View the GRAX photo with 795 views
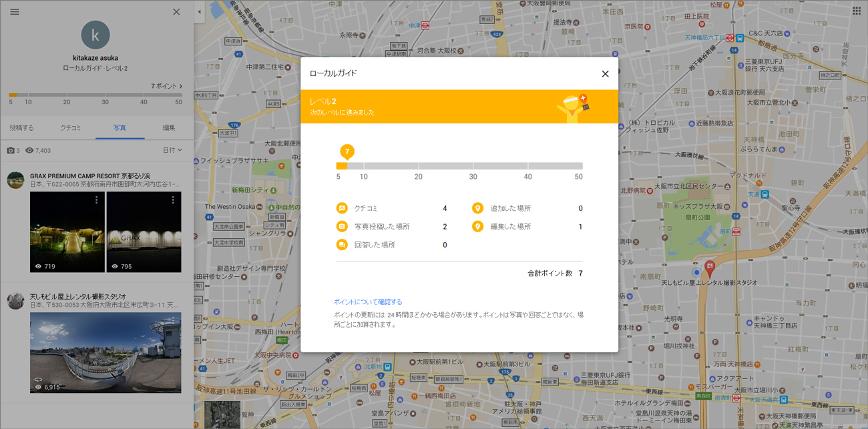Viewport: 868px width, 429px height. click(x=144, y=232)
